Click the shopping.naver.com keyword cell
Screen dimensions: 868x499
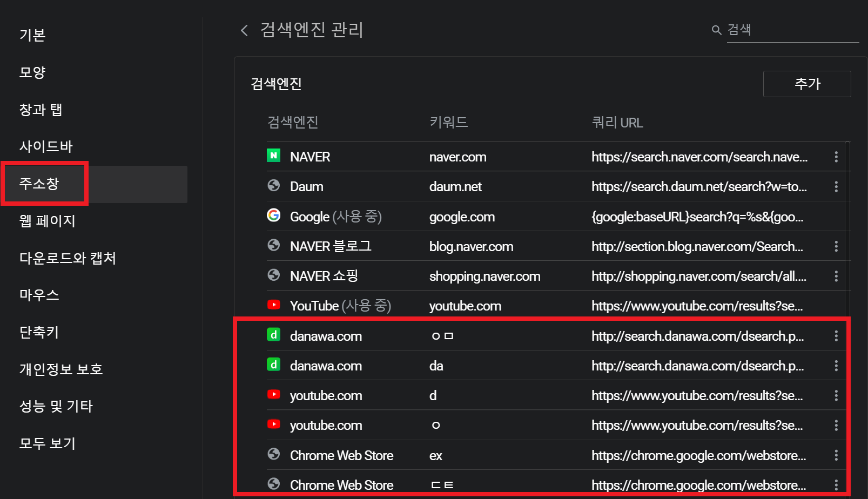tap(485, 276)
